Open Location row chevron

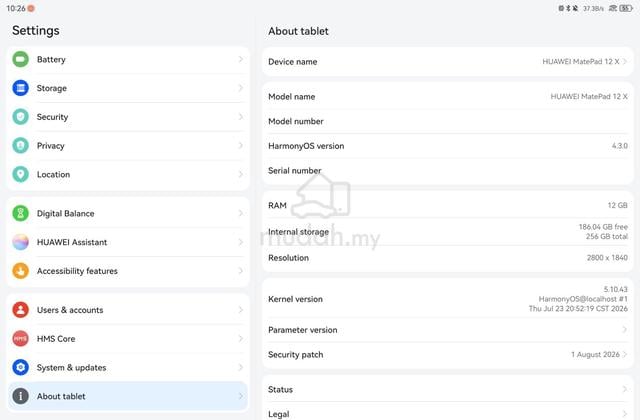pyautogui.click(x=241, y=174)
